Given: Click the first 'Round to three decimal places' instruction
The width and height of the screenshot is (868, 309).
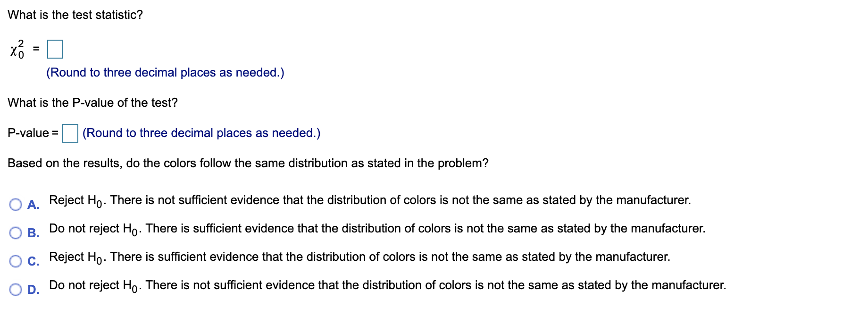Looking at the screenshot, I should click(165, 72).
